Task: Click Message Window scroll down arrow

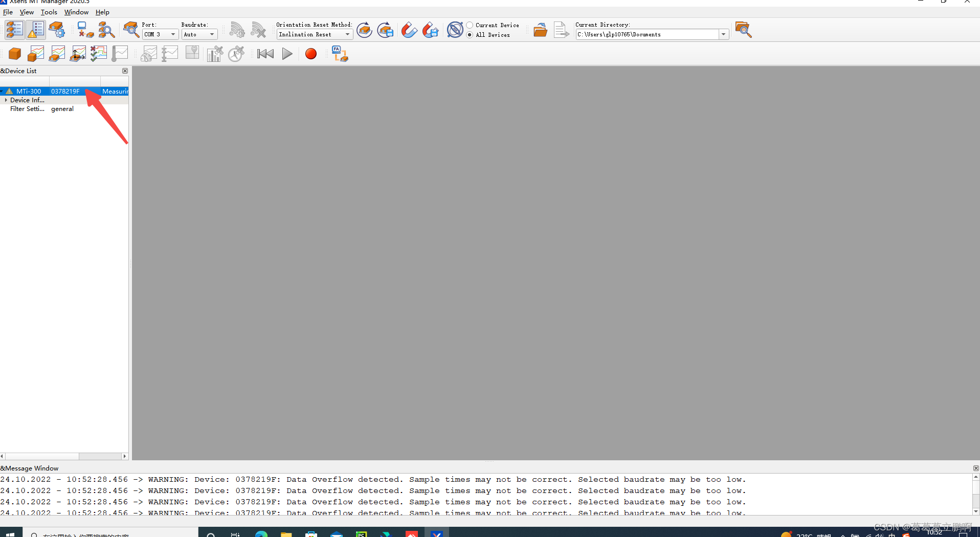Action: (976, 511)
